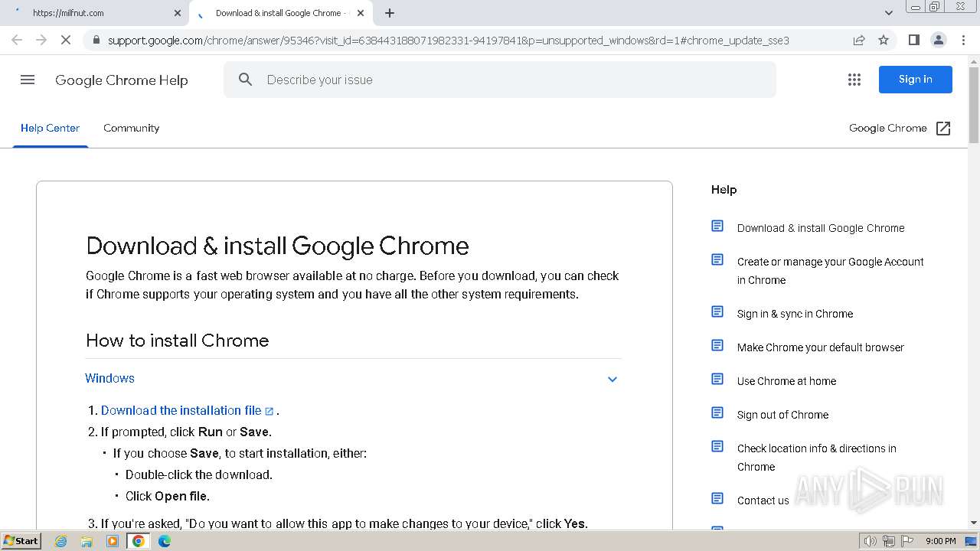
Task: Open Check location info & directions link
Action: click(x=817, y=458)
